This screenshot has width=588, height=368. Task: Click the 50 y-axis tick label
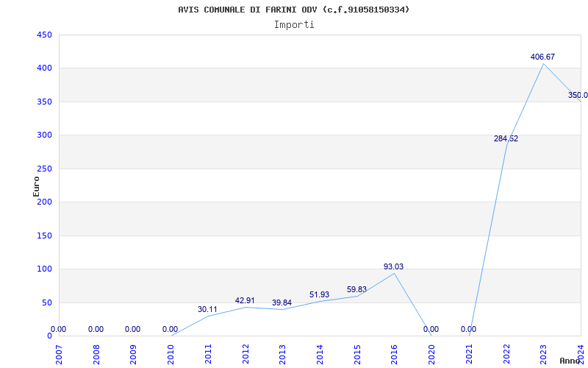47,302
